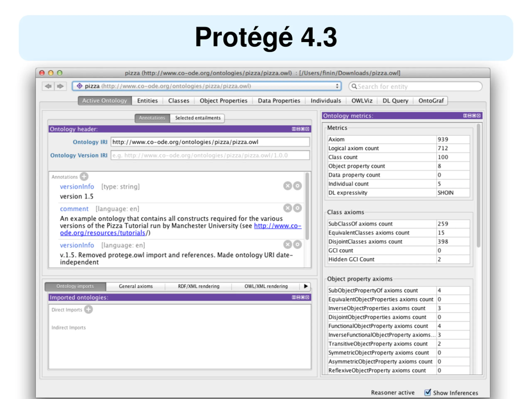The height and width of the screenshot is (399, 532).
Task: Select the DisjointClasses axioms count row
Action: [399, 241]
